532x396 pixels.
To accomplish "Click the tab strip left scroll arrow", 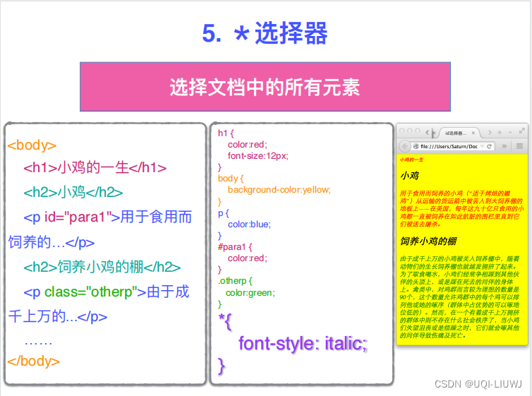I will click(x=427, y=132).
